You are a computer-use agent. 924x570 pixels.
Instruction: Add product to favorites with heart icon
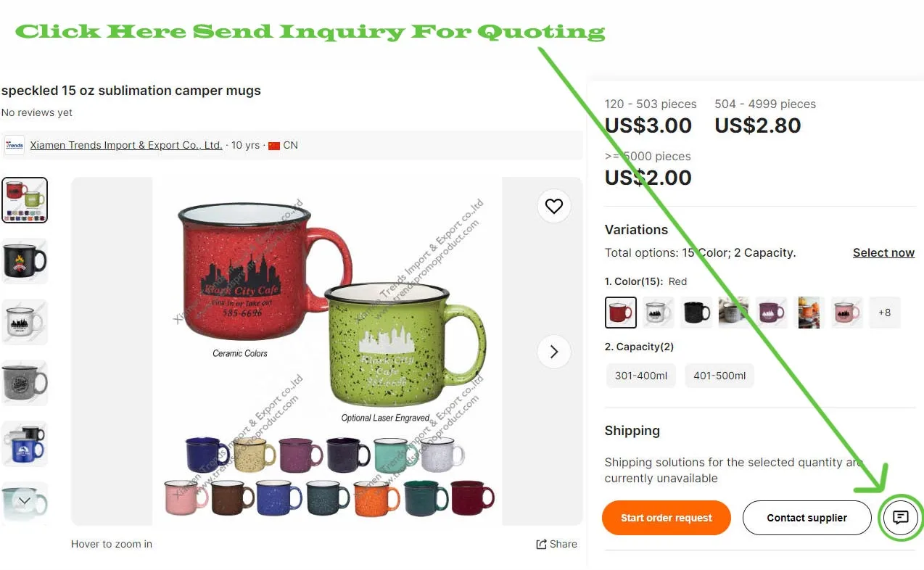[x=554, y=207]
